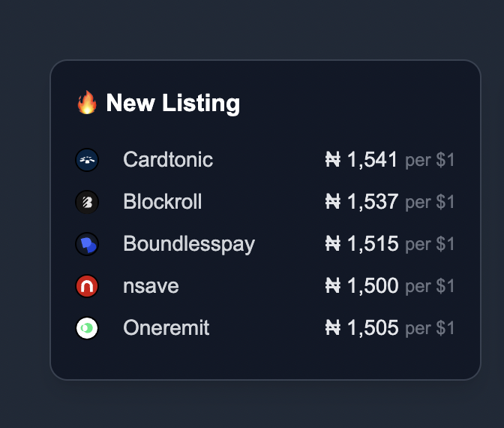Open the Oneremit listing name
The width and height of the screenshot is (504, 428).
(x=166, y=328)
